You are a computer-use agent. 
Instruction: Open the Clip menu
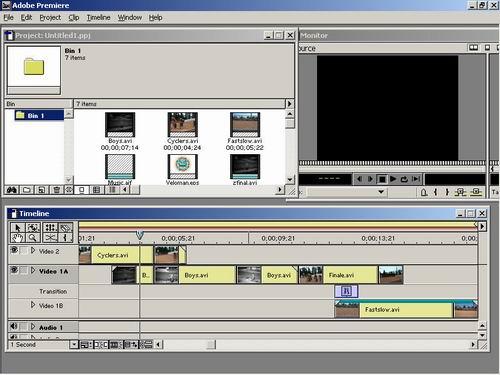[74, 17]
